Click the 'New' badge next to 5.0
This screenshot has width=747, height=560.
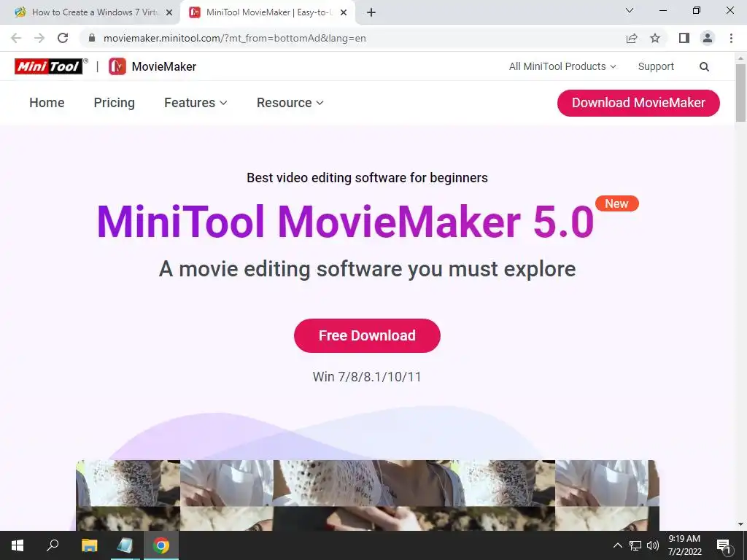click(x=617, y=204)
